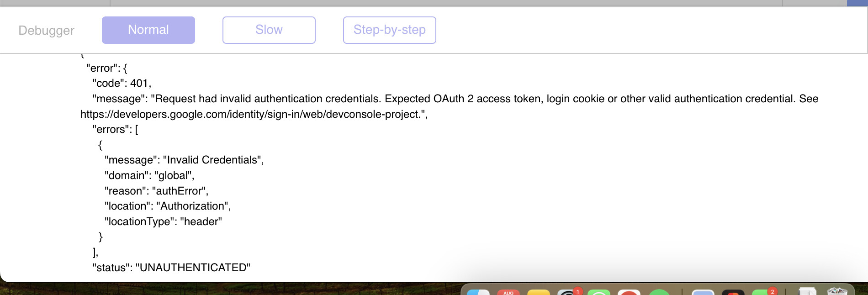Click the "reason": "authError" line
Viewport: 868px width, 295px height.
point(156,191)
